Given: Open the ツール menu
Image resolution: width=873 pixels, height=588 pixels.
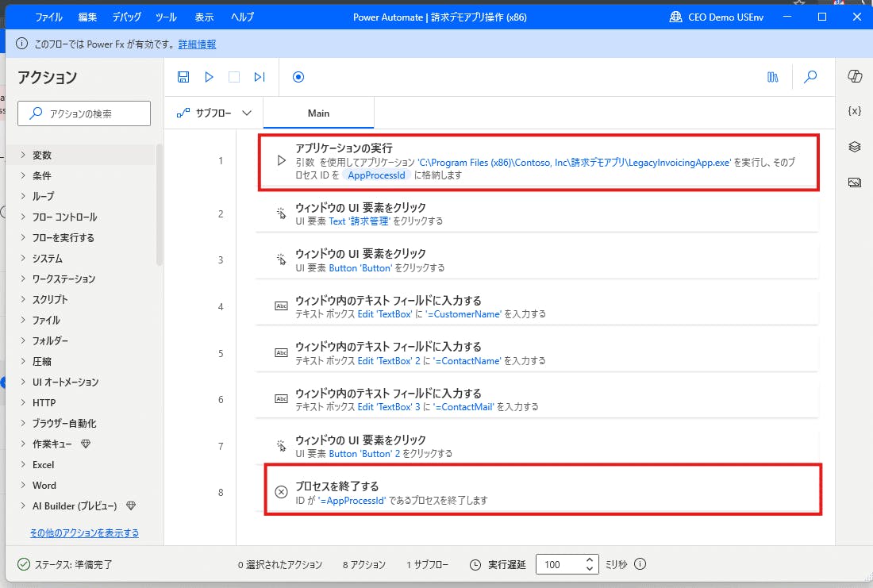Looking at the screenshot, I should coord(166,17).
